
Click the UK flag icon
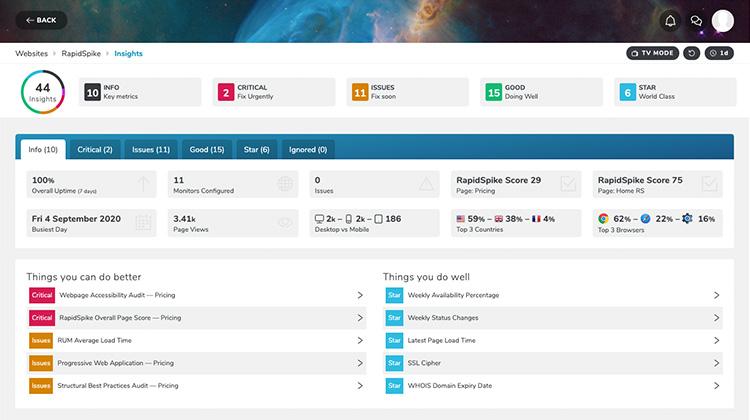[x=498, y=219]
